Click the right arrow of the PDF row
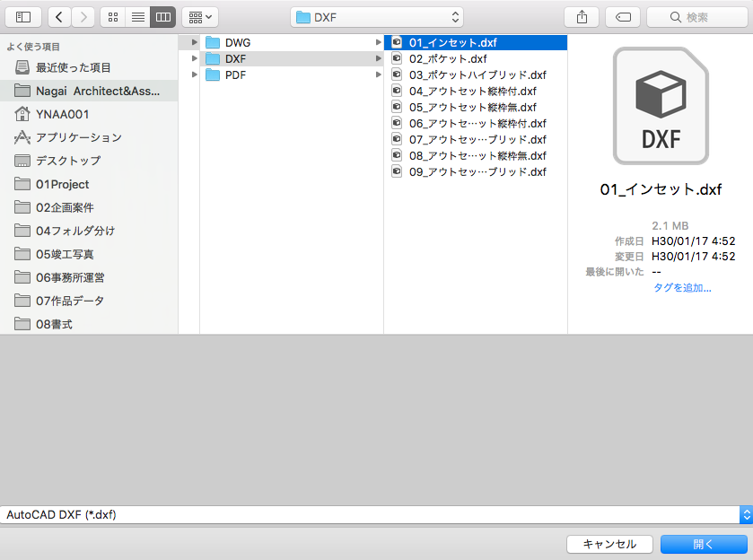Screen dimensions: 753x560 pyautogui.click(x=379, y=74)
